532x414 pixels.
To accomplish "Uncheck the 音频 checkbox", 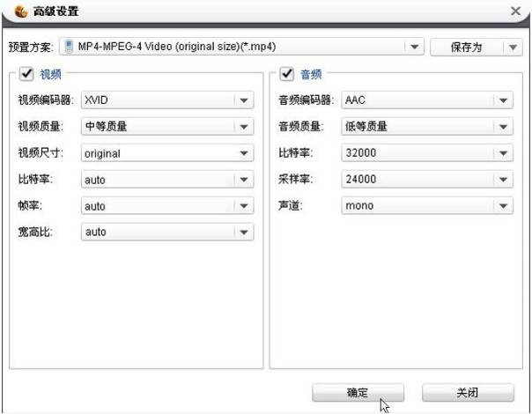I will tap(286, 73).
